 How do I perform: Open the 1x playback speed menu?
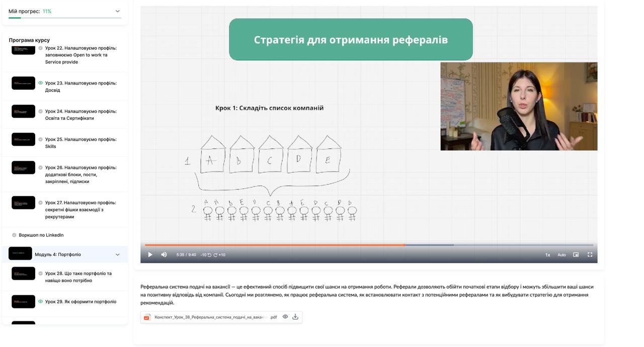point(548,255)
